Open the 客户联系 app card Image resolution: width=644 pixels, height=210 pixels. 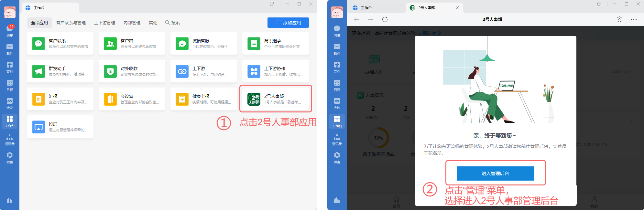[60, 43]
